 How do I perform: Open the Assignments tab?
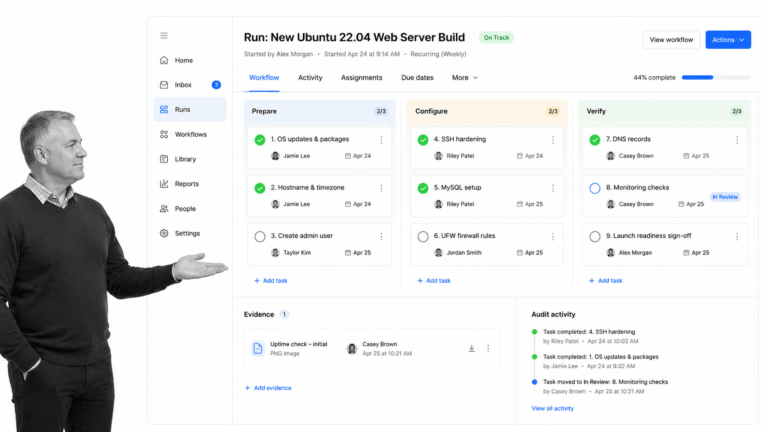pos(361,77)
